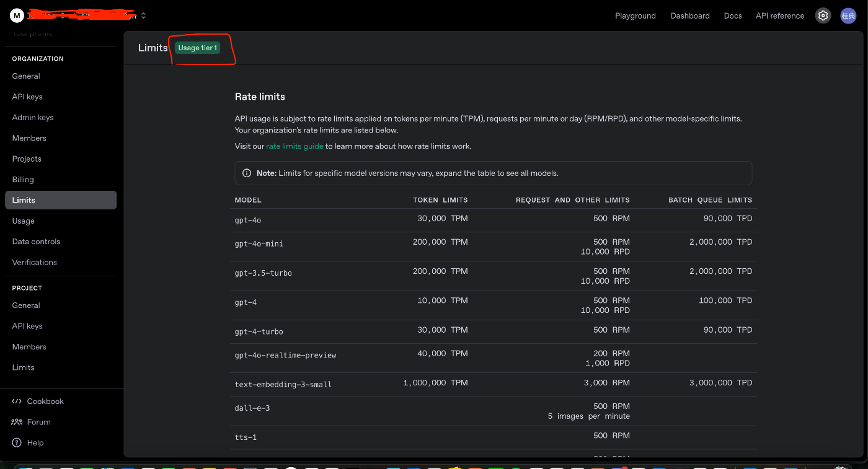Open Docs in the top navigation
The width and height of the screenshot is (868, 469).
coord(733,15)
